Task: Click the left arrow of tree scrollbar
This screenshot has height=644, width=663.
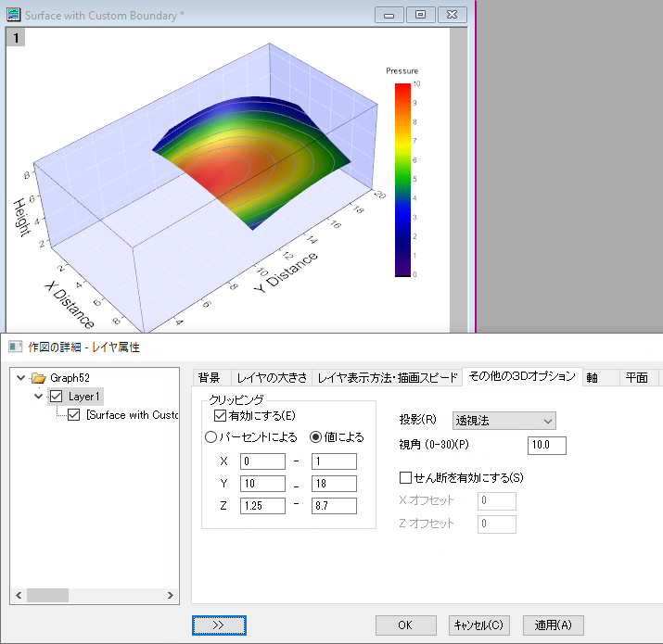Action: pyautogui.click(x=19, y=595)
